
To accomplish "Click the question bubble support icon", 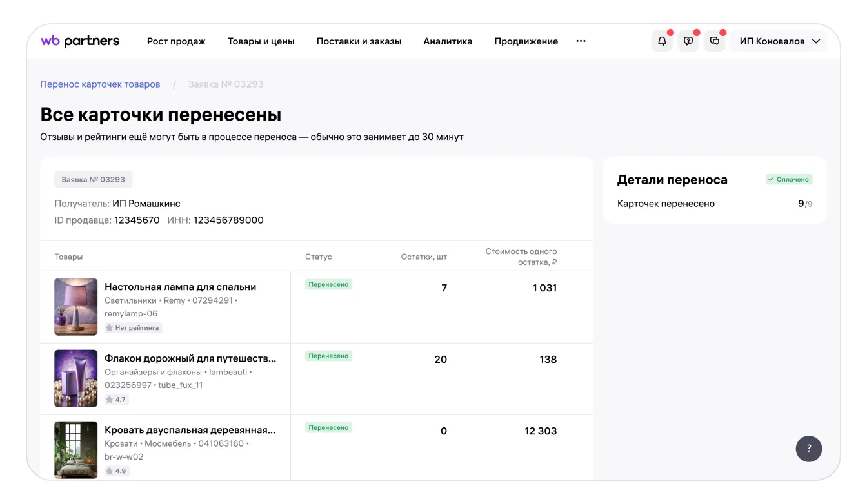I will [688, 41].
